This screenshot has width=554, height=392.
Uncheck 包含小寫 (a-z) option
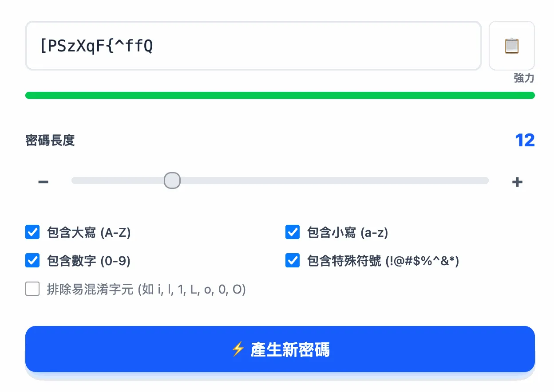coord(293,232)
